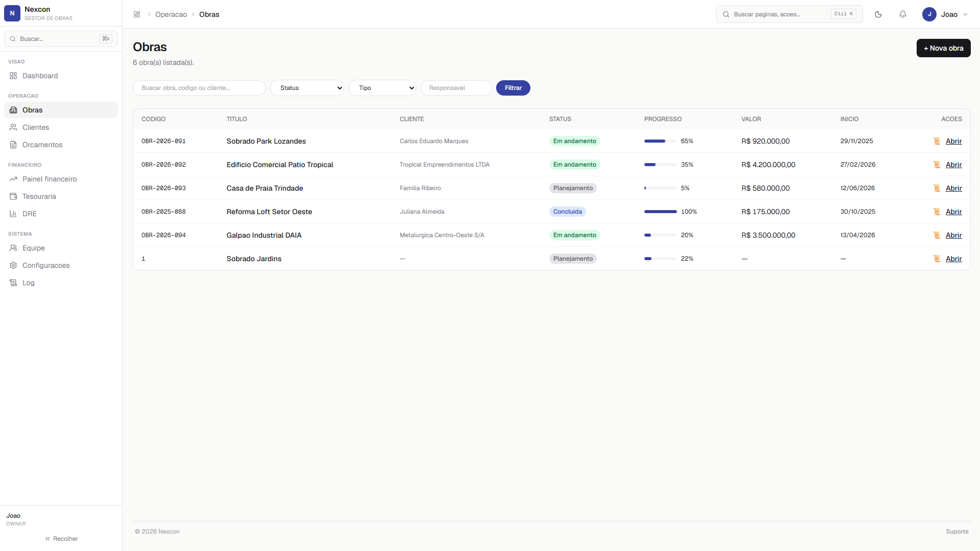
Task: Open Dashboard from sidebar
Action: pos(61,76)
